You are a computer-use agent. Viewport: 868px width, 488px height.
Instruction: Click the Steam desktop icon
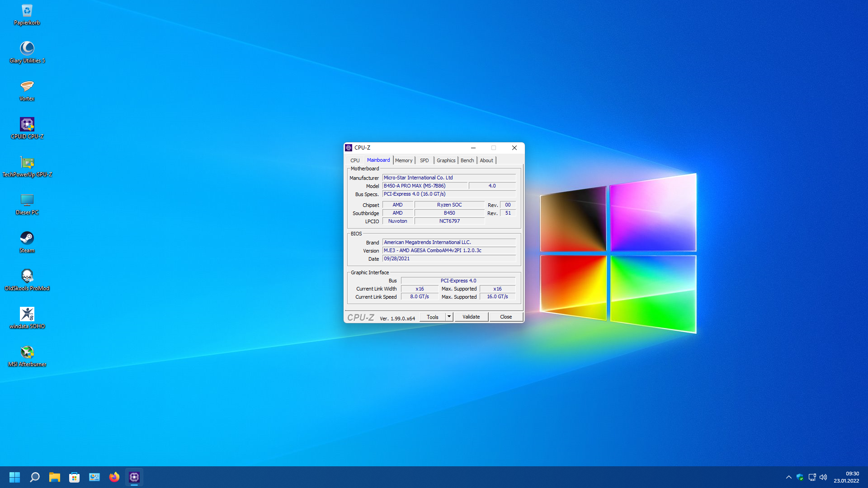(27, 239)
